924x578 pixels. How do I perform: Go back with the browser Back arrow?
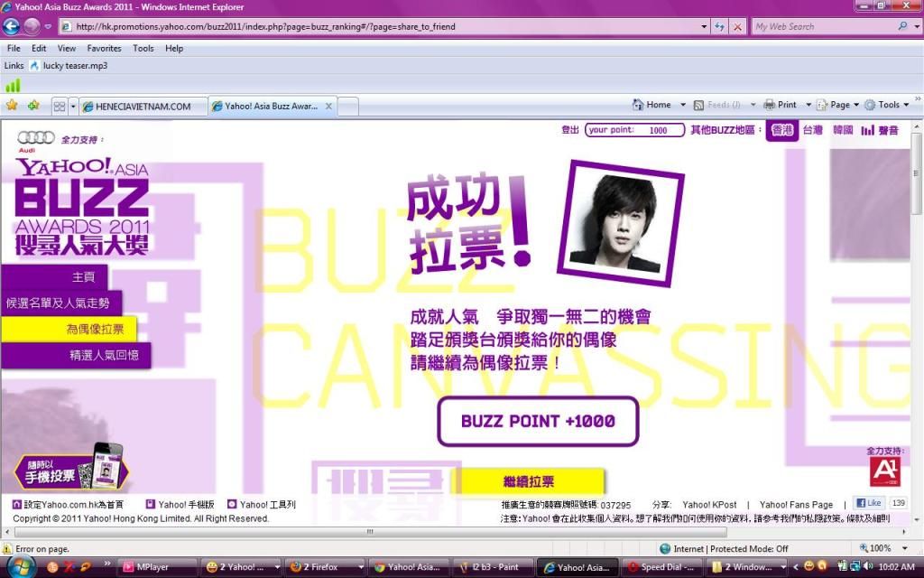(x=11, y=26)
